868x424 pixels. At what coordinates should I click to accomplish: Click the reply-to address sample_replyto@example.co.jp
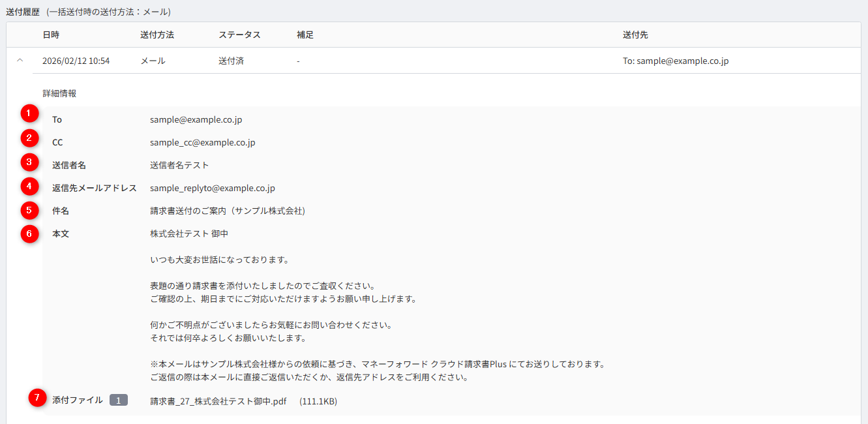click(212, 188)
